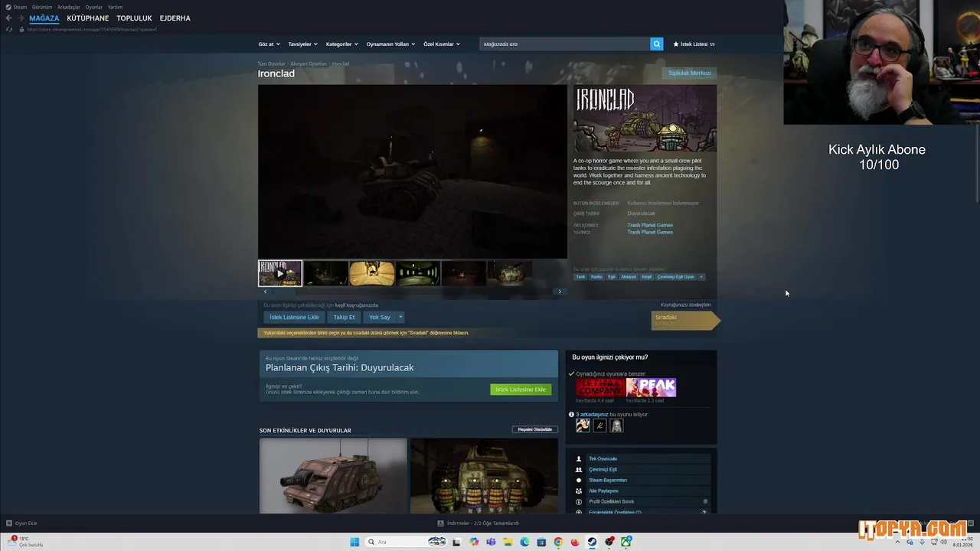Open the third friend avatar in wishlist row
The width and height of the screenshot is (980, 551).
(x=616, y=425)
